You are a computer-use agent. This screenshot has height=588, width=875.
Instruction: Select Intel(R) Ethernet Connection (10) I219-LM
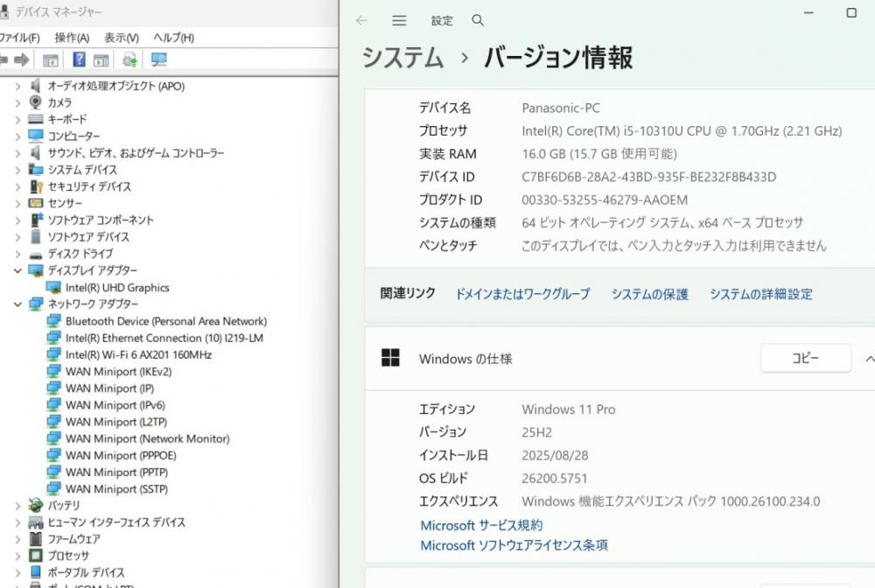tap(164, 338)
